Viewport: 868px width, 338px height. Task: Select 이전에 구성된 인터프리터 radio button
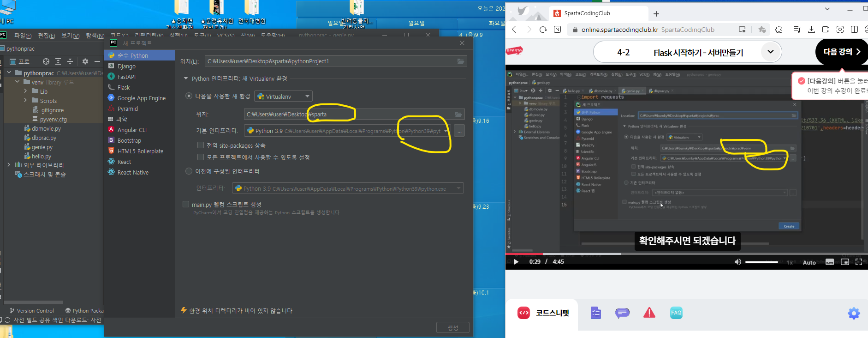pyautogui.click(x=189, y=171)
